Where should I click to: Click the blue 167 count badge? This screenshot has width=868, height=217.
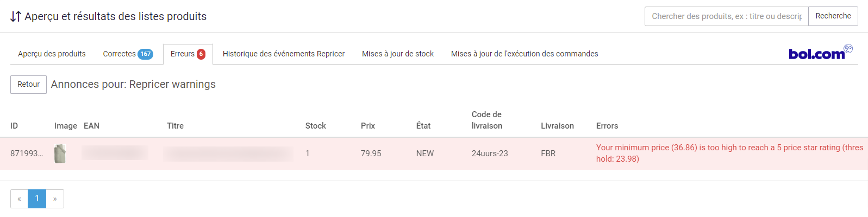tap(146, 54)
